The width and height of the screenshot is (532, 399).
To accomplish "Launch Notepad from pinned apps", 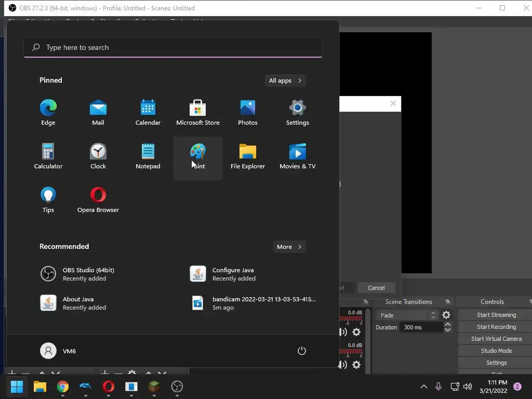I will [x=148, y=156].
